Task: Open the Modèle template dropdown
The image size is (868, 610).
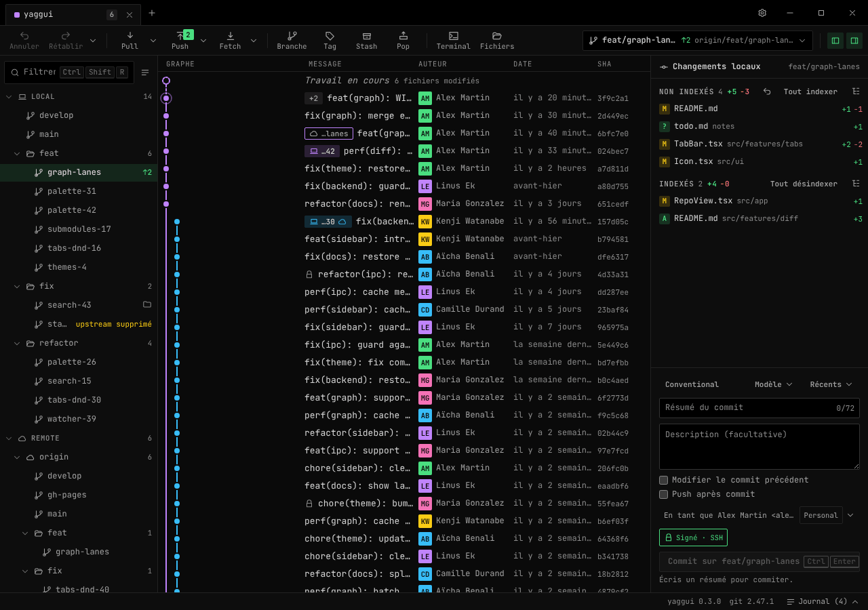Action: (774, 384)
